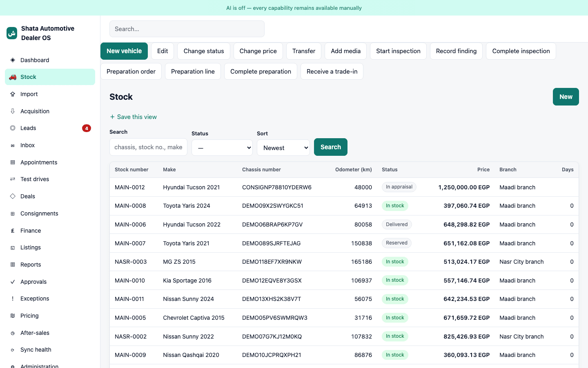Image resolution: width=588 pixels, height=368 pixels.
Task: Focus the top Search... field
Action: tap(187, 29)
